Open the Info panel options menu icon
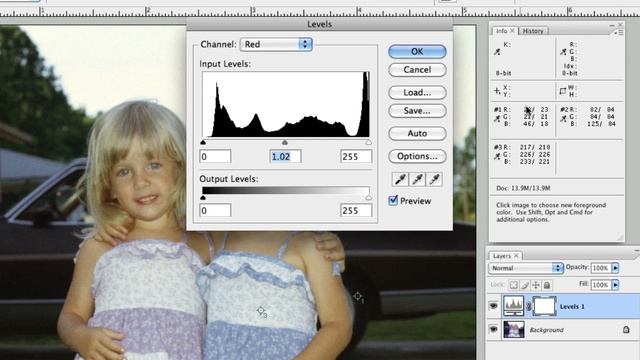640x360 pixels. click(619, 32)
